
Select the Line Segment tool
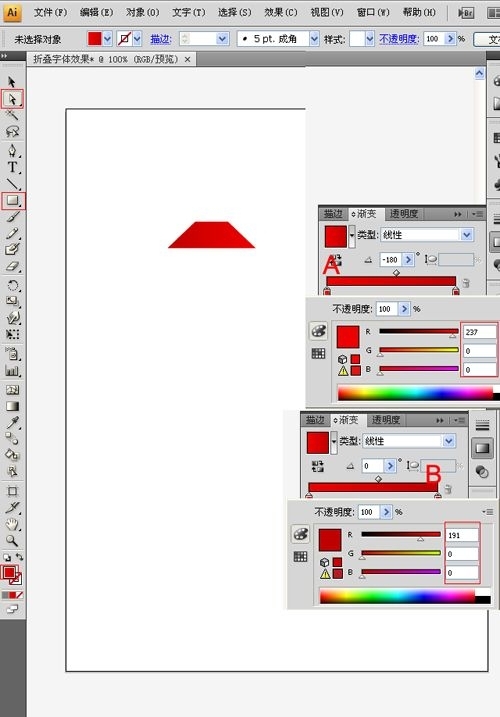point(12,184)
